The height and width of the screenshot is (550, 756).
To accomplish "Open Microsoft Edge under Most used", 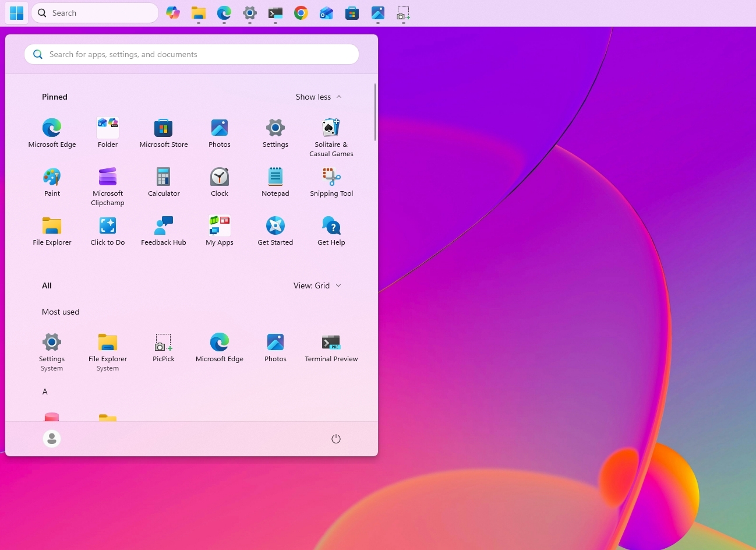I will pos(220,348).
